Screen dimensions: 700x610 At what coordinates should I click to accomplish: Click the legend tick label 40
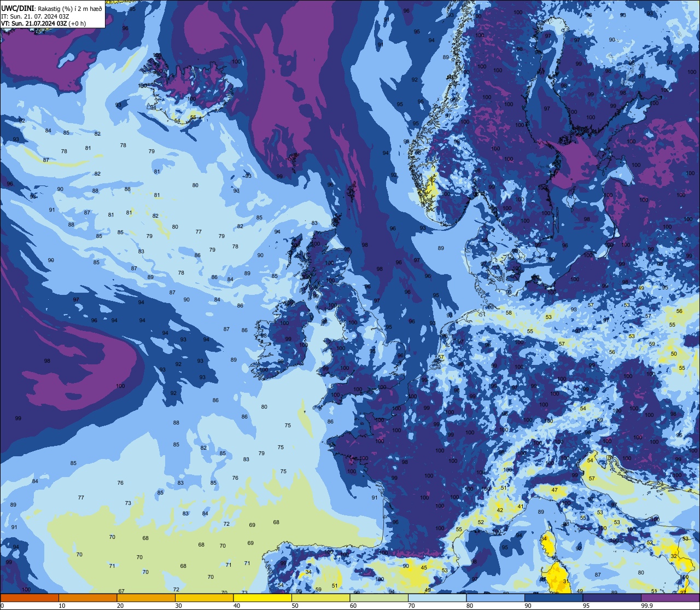[x=237, y=606]
